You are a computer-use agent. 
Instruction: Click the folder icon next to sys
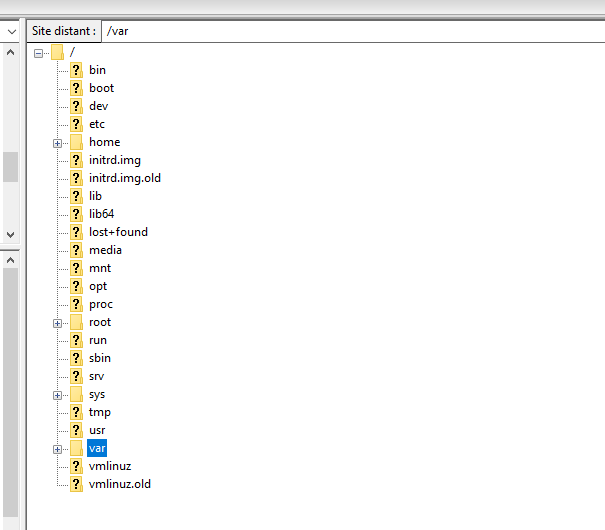pos(76,394)
